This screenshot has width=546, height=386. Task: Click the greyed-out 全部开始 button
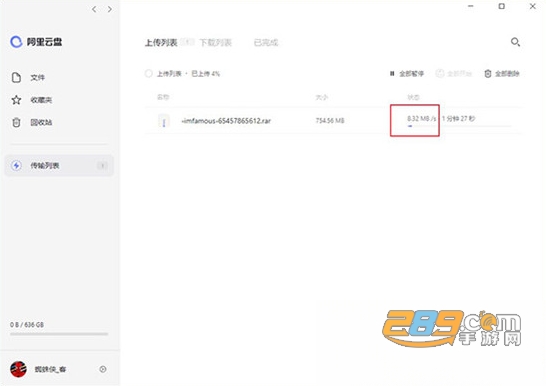(x=454, y=73)
